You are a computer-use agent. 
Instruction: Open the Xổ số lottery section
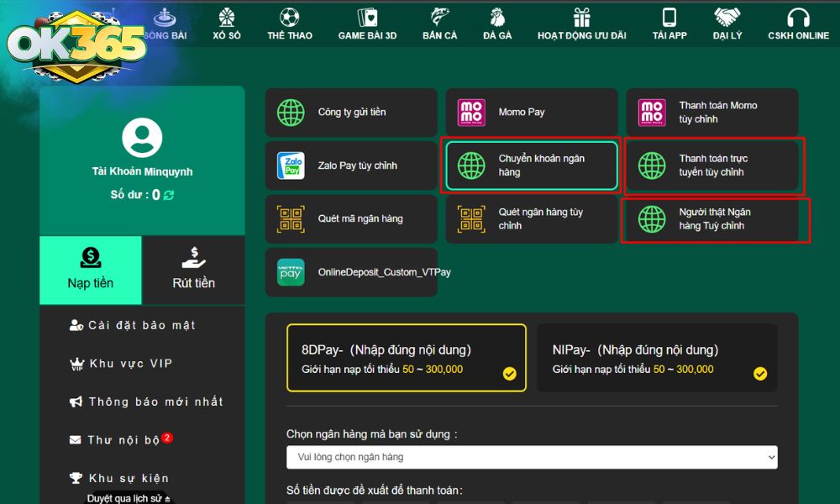[226, 25]
